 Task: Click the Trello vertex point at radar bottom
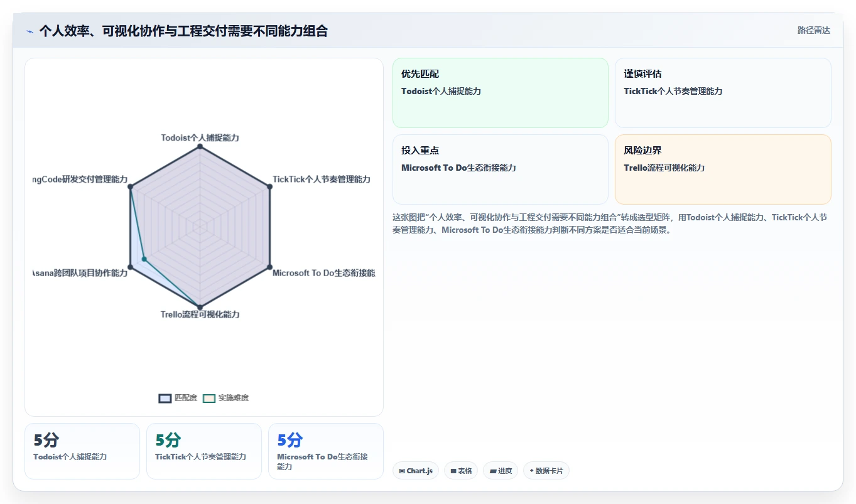pyautogui.click(x=200, y=308)
